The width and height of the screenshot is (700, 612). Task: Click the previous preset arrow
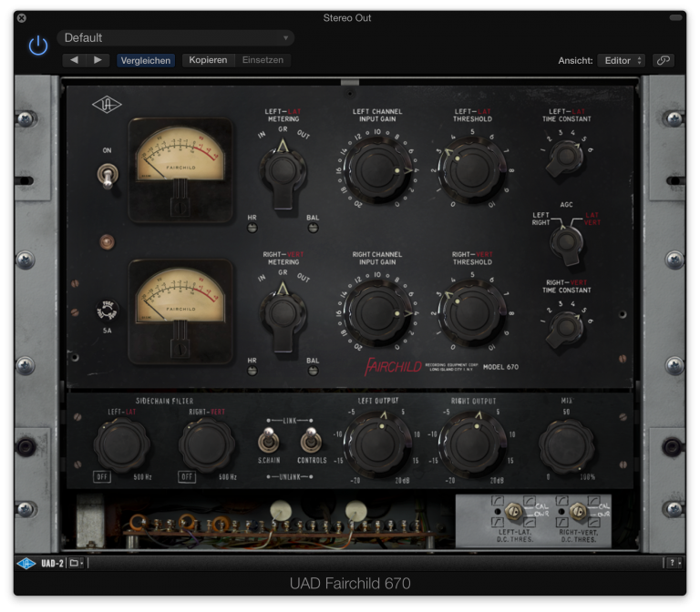[74, 60]
